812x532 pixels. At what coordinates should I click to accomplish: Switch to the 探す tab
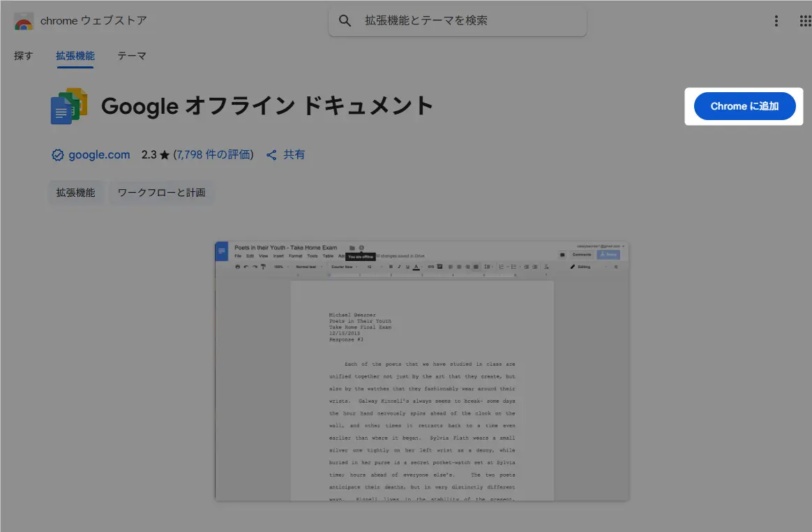(24, 56)
